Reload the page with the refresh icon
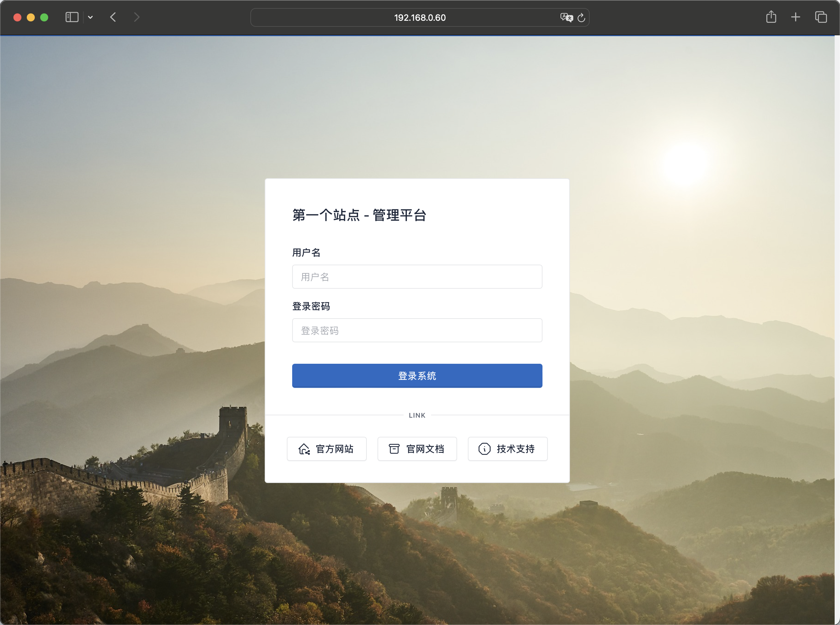 (581, 17)
